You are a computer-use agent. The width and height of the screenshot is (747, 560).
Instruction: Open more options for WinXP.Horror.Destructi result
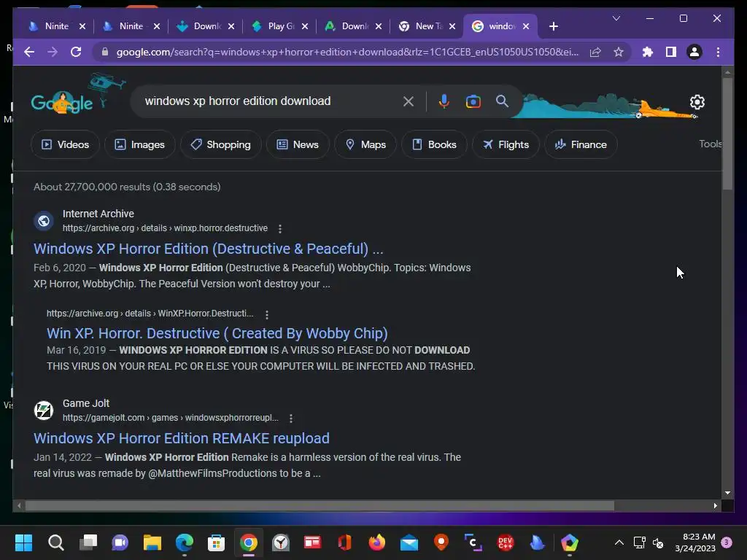pos(267,315)
